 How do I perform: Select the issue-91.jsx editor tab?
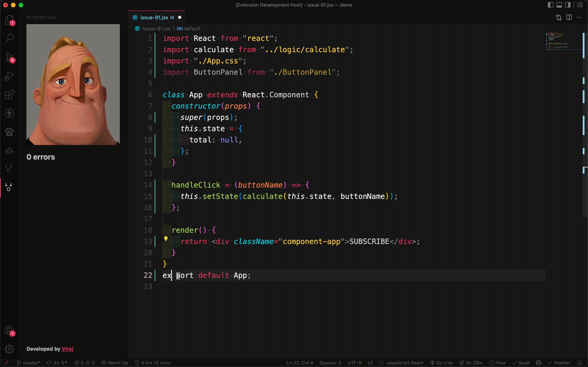point(154,18)
